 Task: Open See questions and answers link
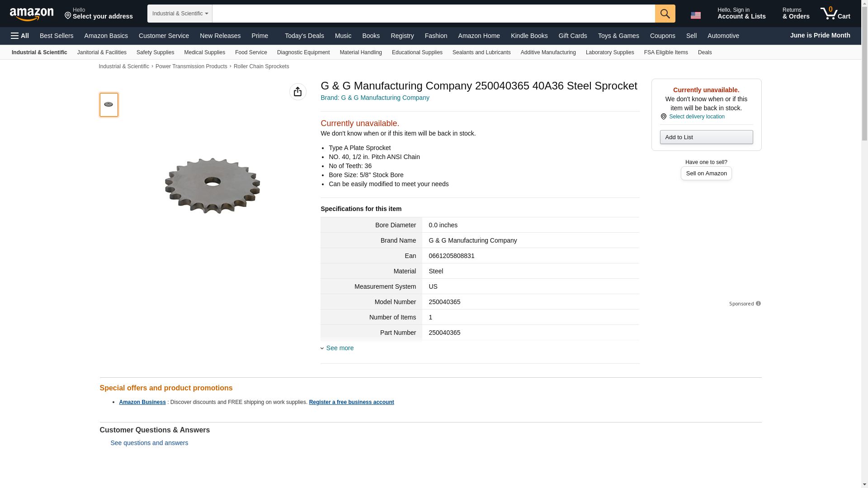(149, 443)
